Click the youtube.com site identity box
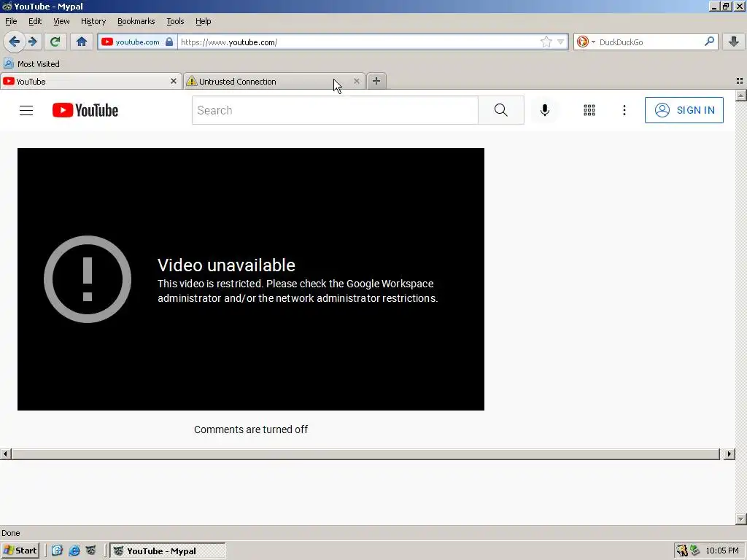The width and height of the screenshot is (747, 560). pyautogui.click(x=138, y=42)
